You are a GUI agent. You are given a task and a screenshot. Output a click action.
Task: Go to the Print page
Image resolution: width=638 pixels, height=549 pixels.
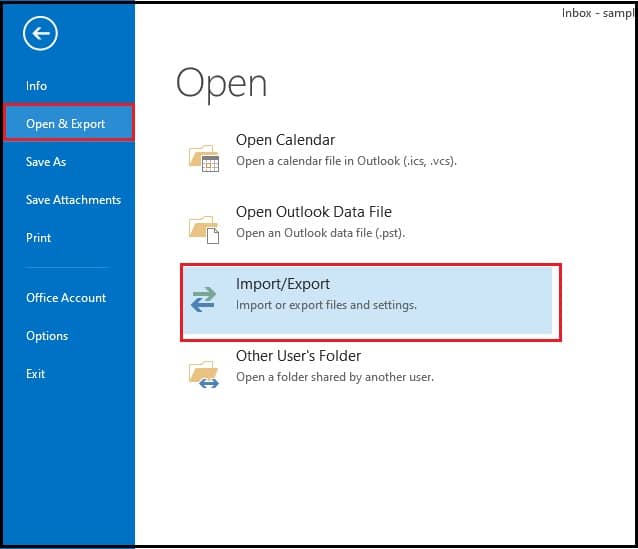pos(38,238)
